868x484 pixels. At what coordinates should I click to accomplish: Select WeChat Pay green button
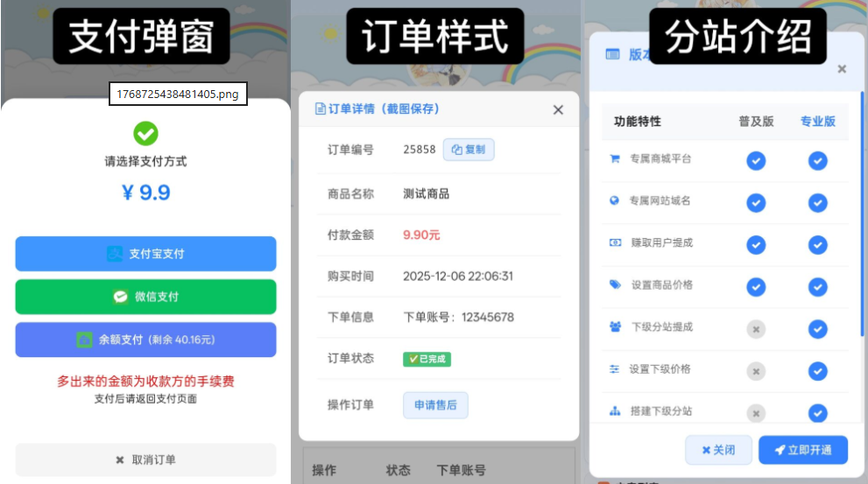[145, 297]
